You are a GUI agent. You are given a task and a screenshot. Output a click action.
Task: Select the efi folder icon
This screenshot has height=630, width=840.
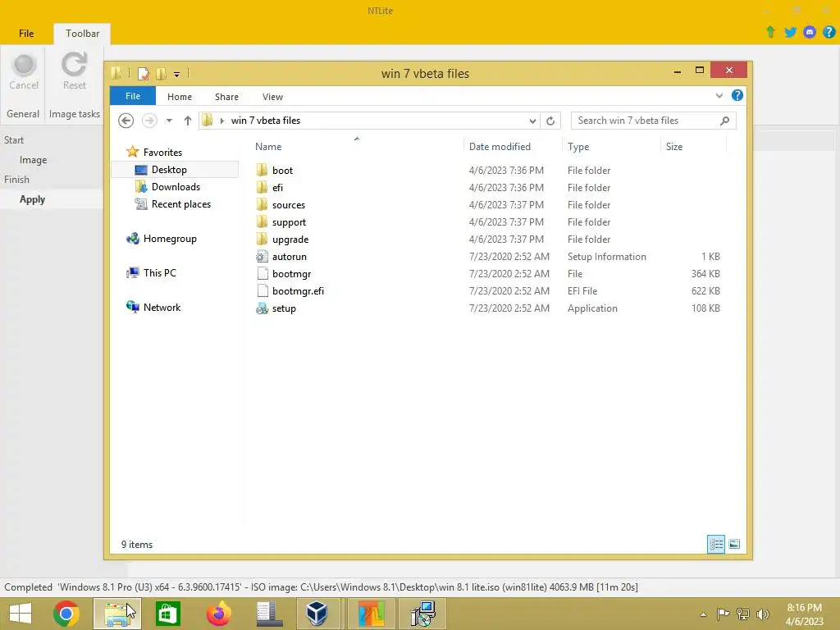coord(262,187)
